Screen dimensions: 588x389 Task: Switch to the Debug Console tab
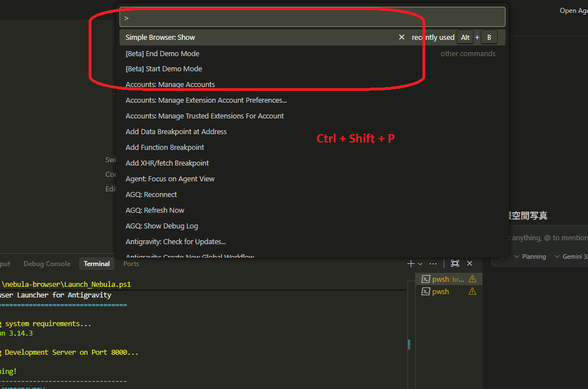pos(47,263)
